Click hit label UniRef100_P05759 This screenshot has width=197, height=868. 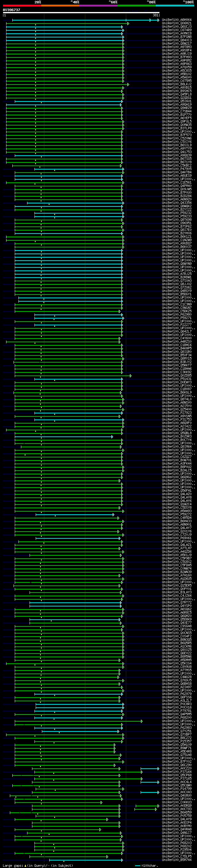(177, 815)
